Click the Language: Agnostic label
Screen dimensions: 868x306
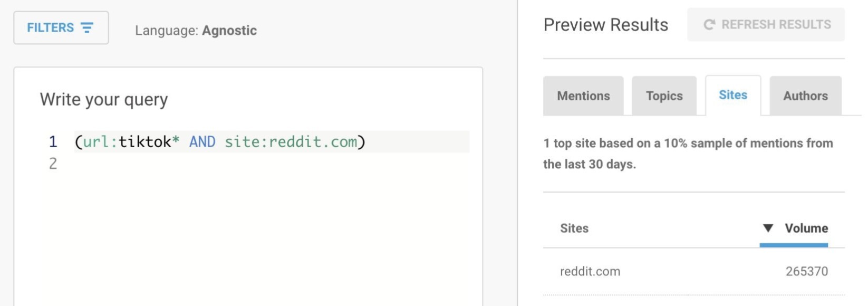(x=196, y=31)
